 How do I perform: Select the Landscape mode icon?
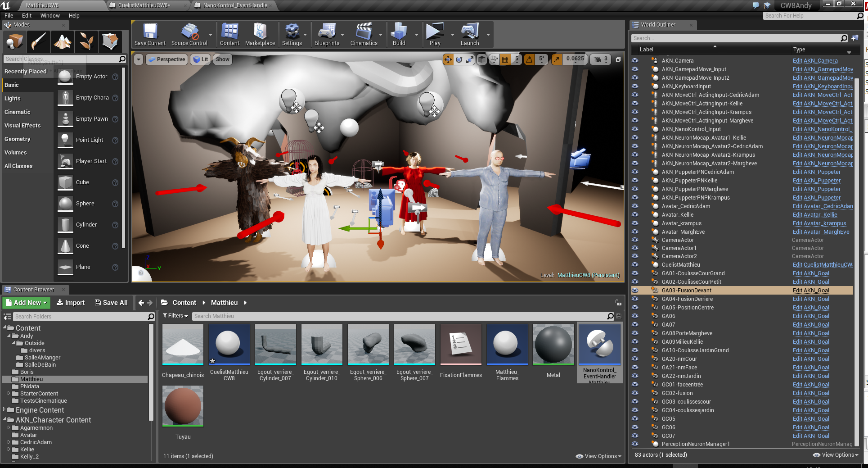(x=63, y=41)
